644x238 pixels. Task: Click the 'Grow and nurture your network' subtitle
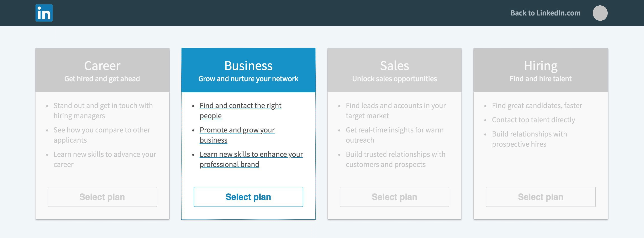248,79
